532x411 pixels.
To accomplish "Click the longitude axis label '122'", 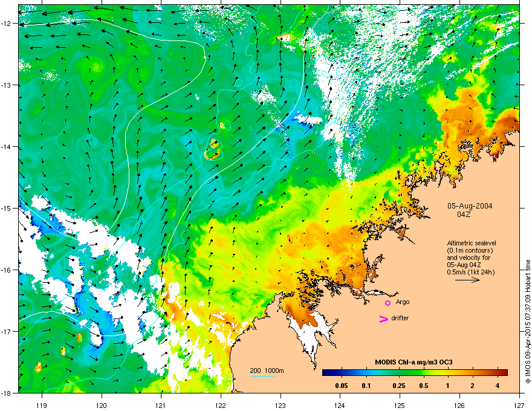I will coord(221,405).
